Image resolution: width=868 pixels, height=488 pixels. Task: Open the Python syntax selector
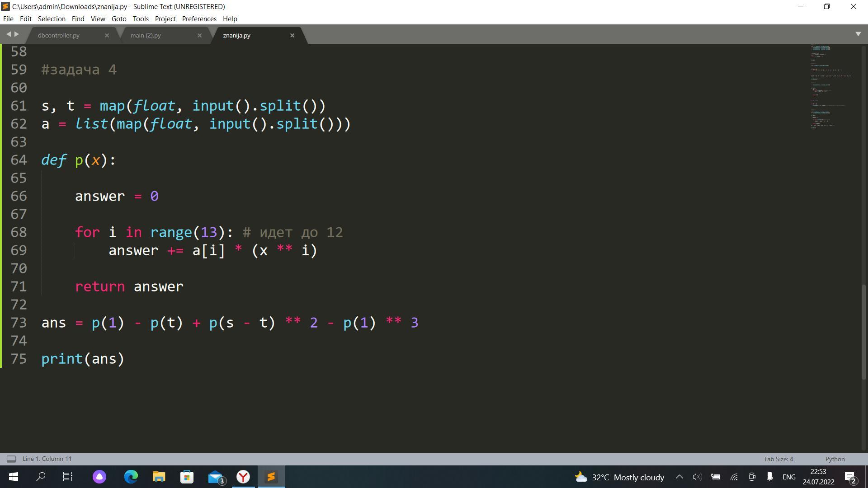[x=835, y=459]
